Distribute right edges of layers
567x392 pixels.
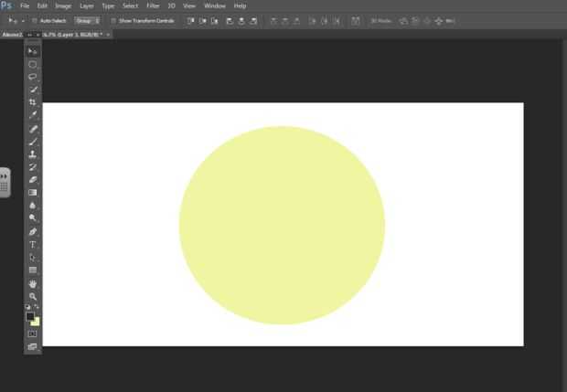coord(337,21)
